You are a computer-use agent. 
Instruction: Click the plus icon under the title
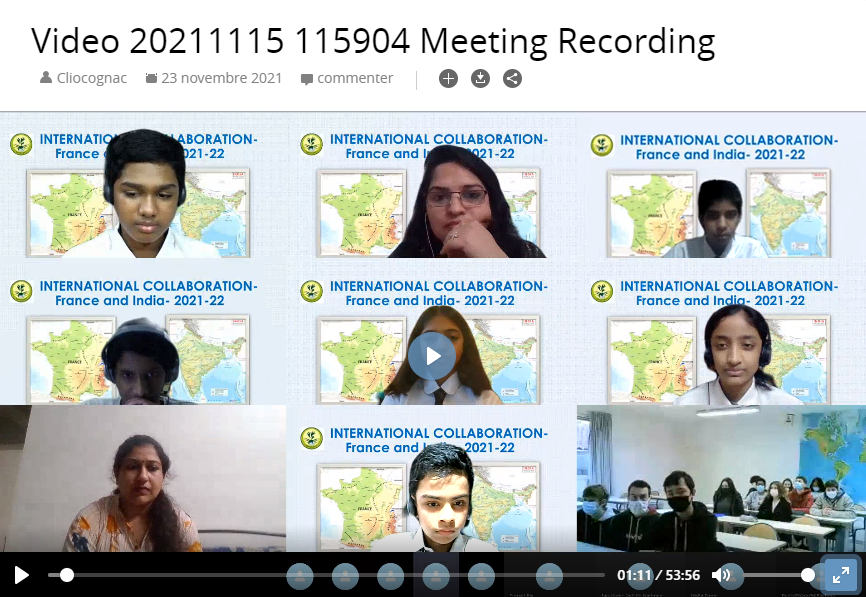click(448, 78)
